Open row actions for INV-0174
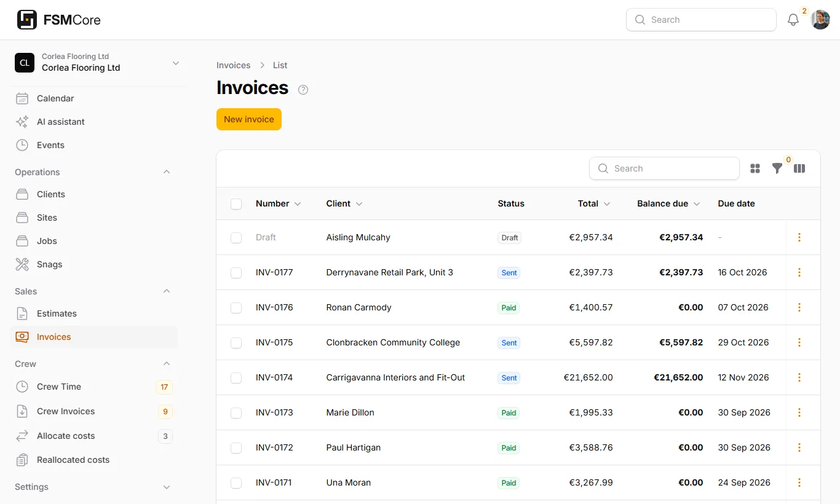 click(799, 377)
